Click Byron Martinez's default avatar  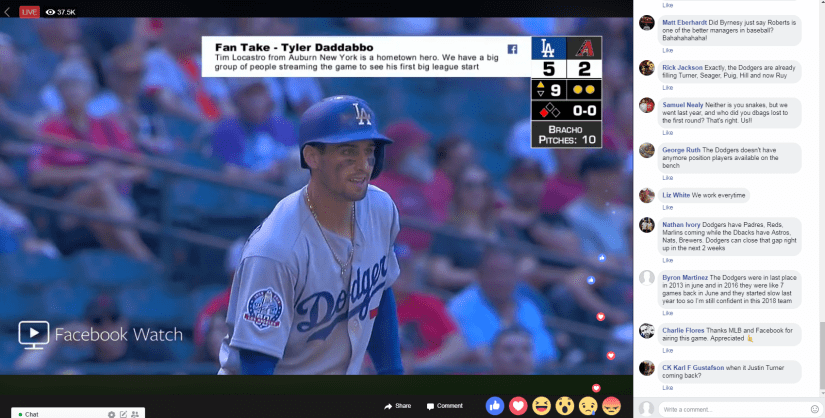[x=647, y=277]
